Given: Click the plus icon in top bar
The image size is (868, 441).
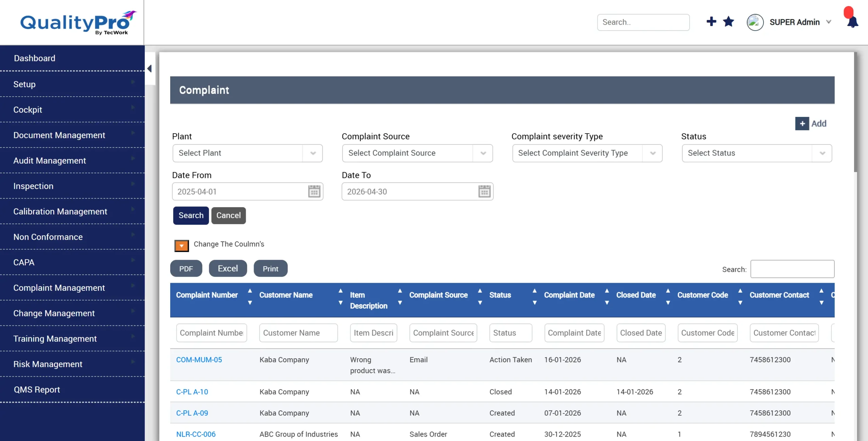Looking at the screenshot, I should [711, 22].
